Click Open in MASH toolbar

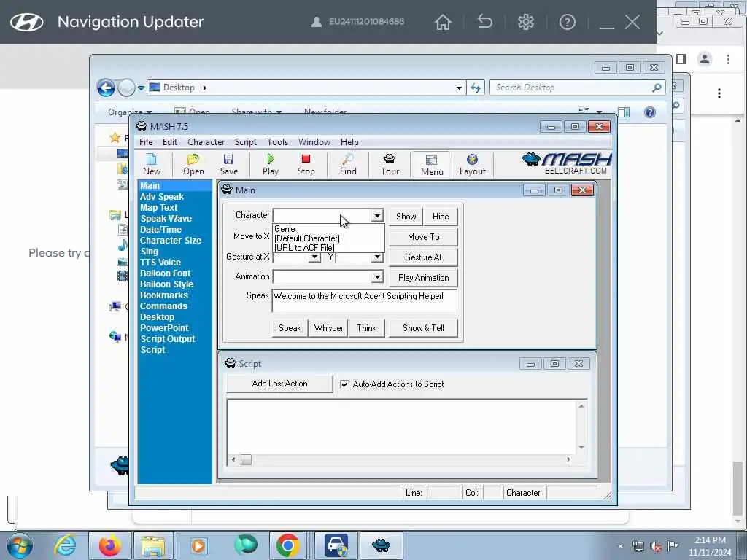tap(193, 164)
